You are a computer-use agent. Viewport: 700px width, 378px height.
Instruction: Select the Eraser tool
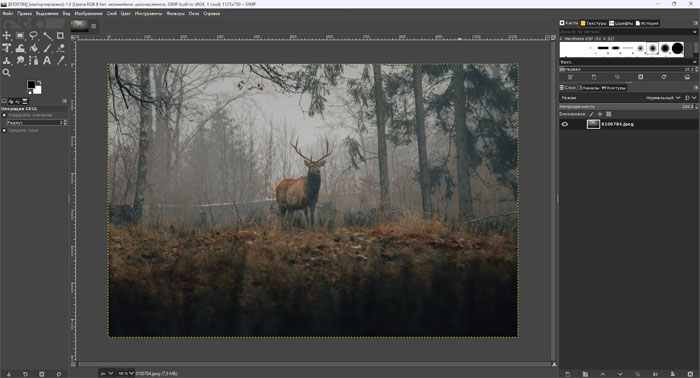coord(61,48)
